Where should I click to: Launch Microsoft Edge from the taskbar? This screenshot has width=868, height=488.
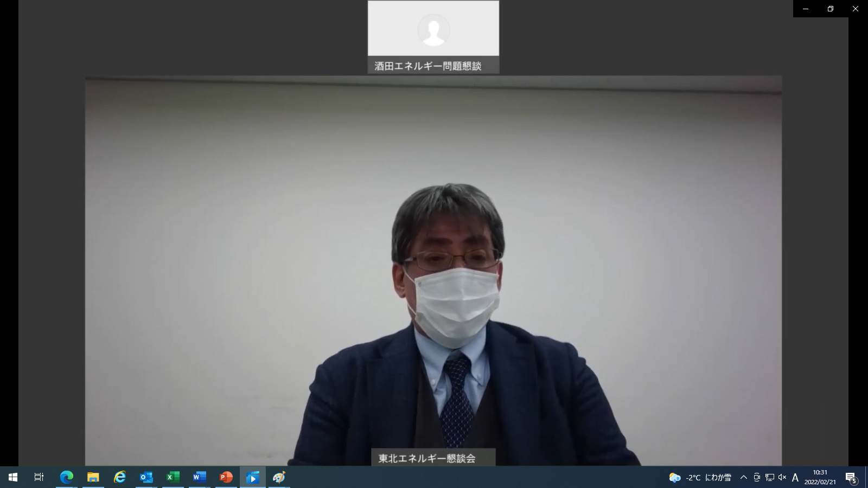pos(66,477)
